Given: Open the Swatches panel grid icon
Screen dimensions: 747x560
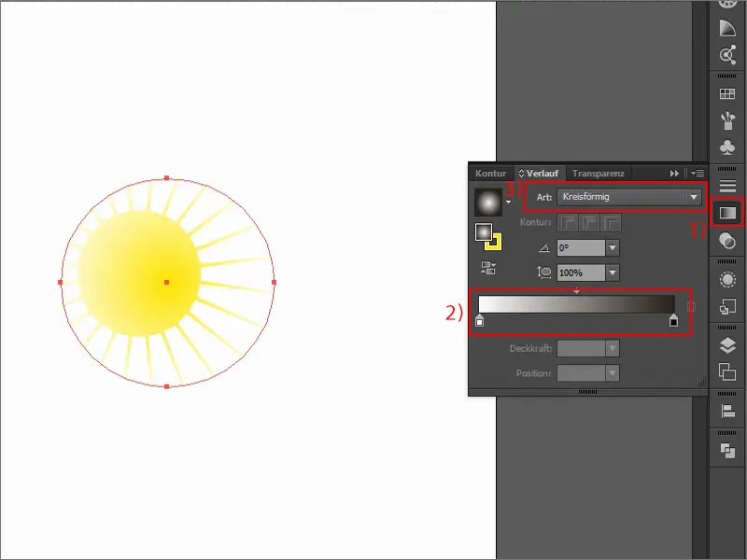Looking at the screenshot, I should coord(727,94).
